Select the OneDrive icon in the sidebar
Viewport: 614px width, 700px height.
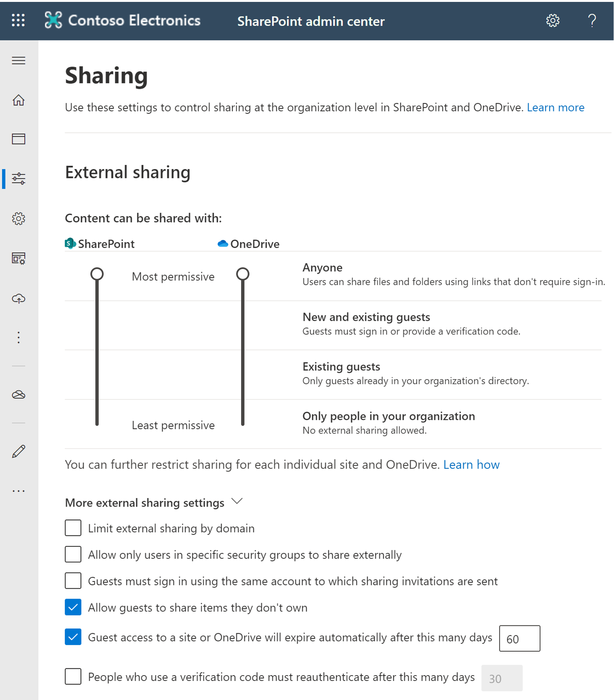tap(18, 395)
